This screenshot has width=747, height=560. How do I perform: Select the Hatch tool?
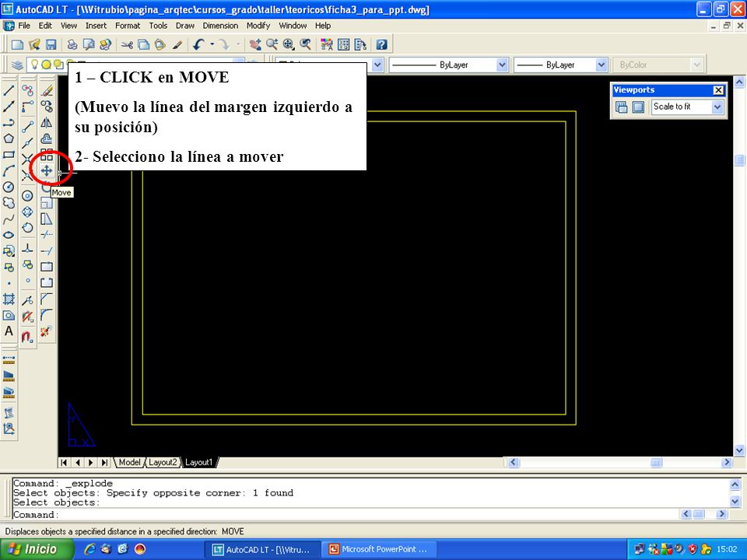pyautogui.click(x=9, y=299)
